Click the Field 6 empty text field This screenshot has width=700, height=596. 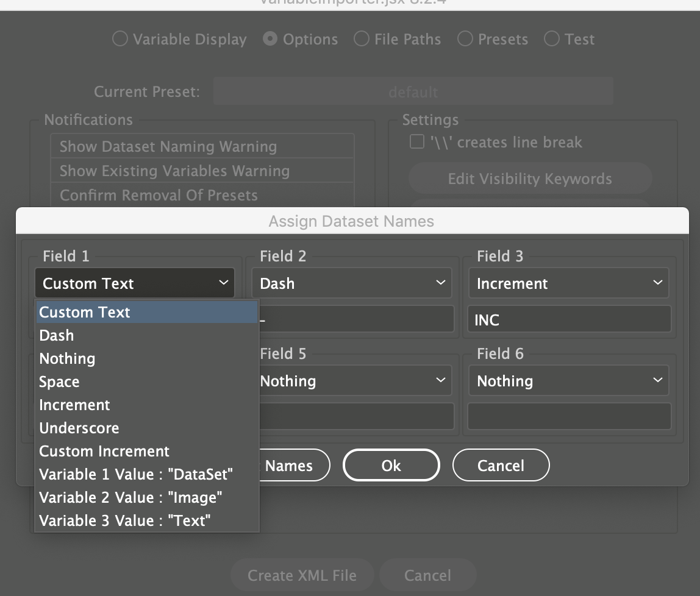click(569, 416)
